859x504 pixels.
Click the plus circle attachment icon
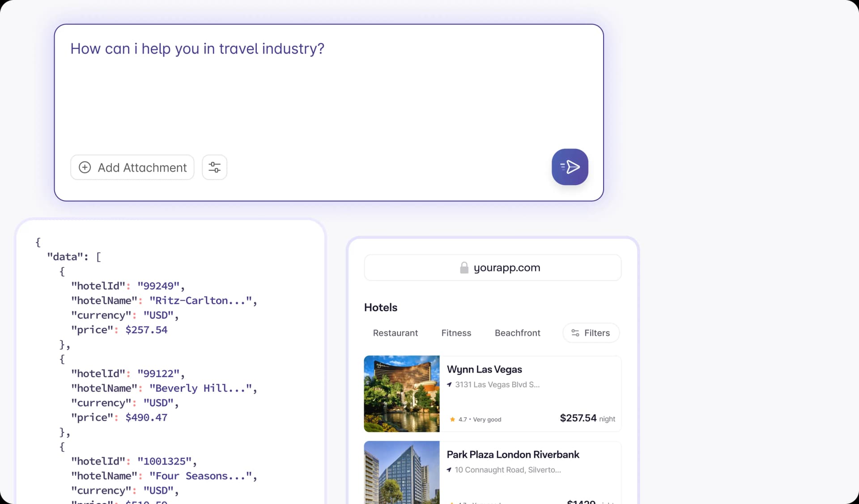(85, 167)
